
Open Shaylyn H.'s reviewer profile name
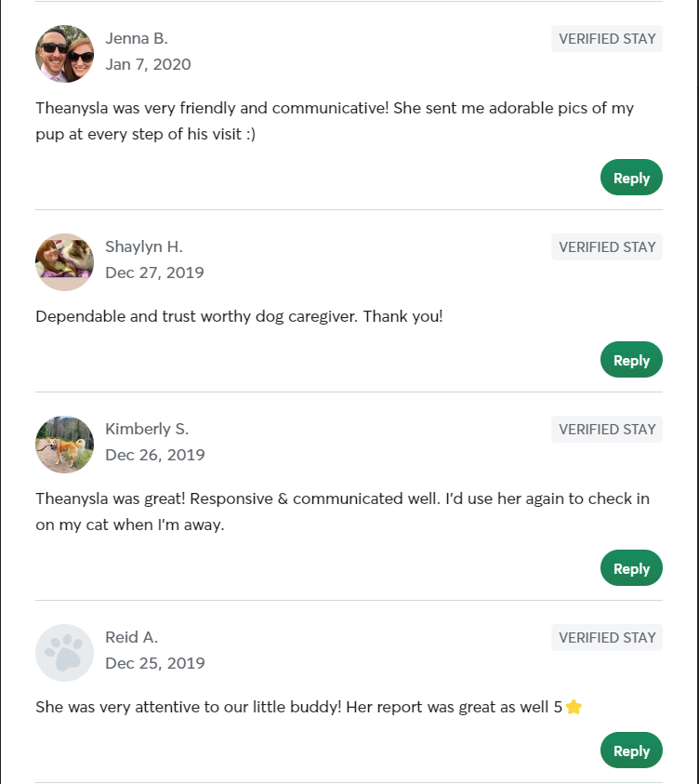pyautogui.click(x=144, y=246)
